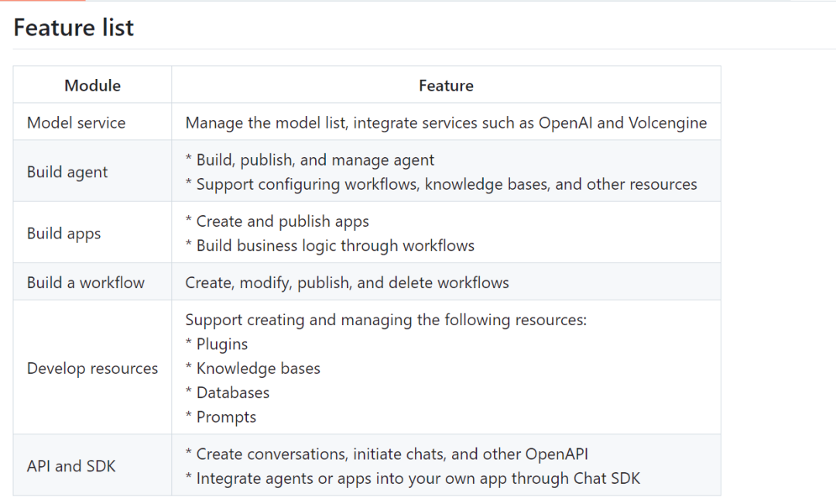The width and height of the screenshot is (836, 504).
Task: Click the Chat SDK integration bullet line
Action: point(413,478)
